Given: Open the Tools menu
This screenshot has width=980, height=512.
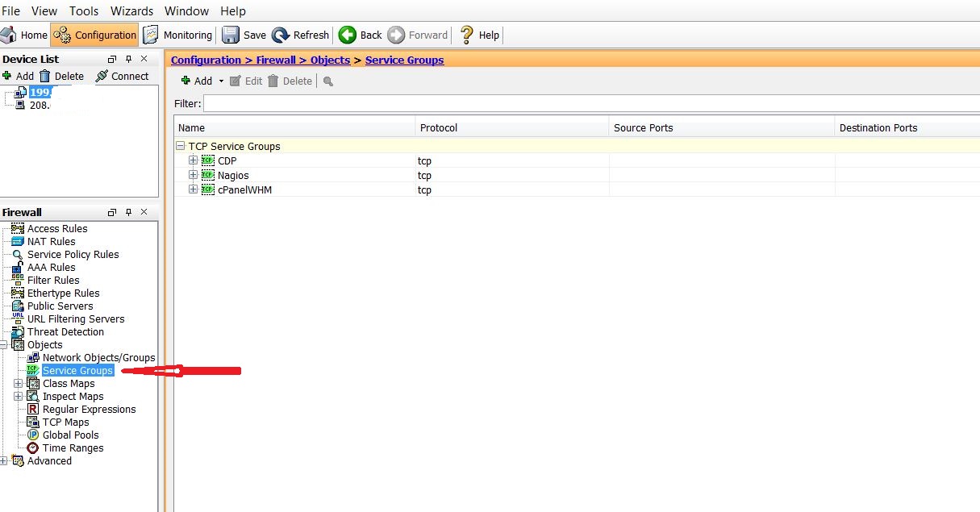Looking at the screenshot, I should tap(84, 11).
